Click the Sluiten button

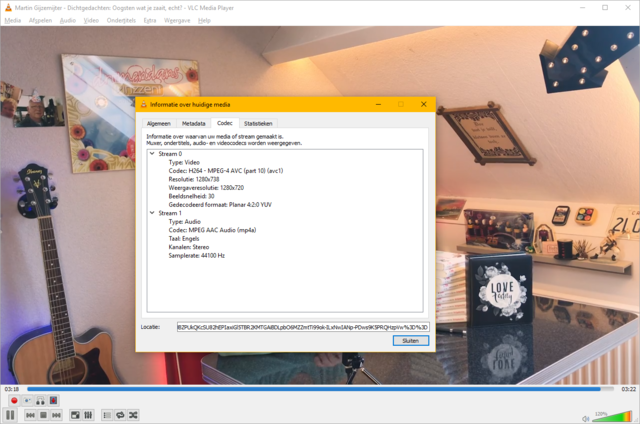[x=411, y=341]
